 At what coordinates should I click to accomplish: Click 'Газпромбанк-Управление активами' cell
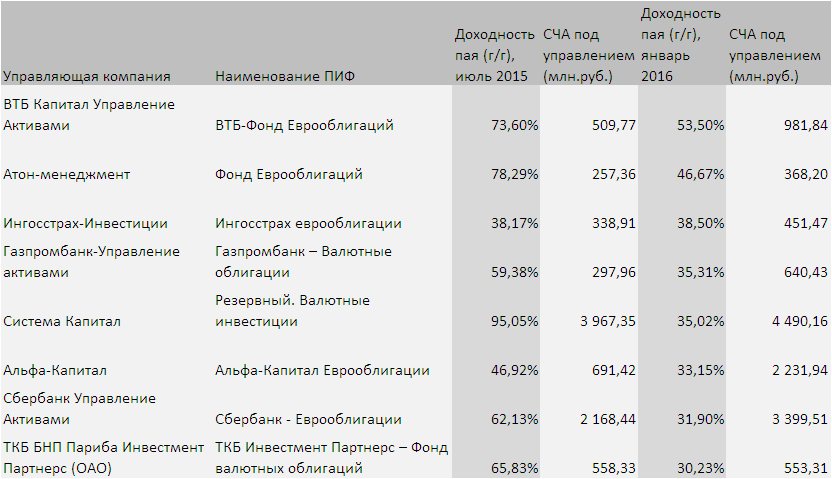(x=92, y=261)
